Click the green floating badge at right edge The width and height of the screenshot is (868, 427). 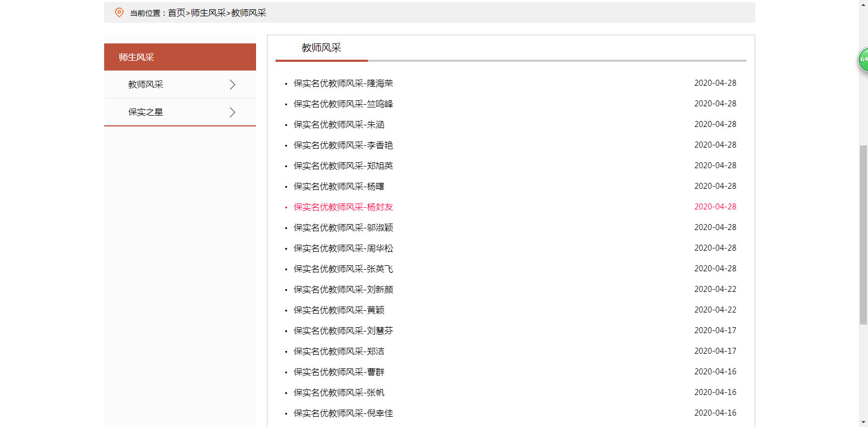click(863, 60)
